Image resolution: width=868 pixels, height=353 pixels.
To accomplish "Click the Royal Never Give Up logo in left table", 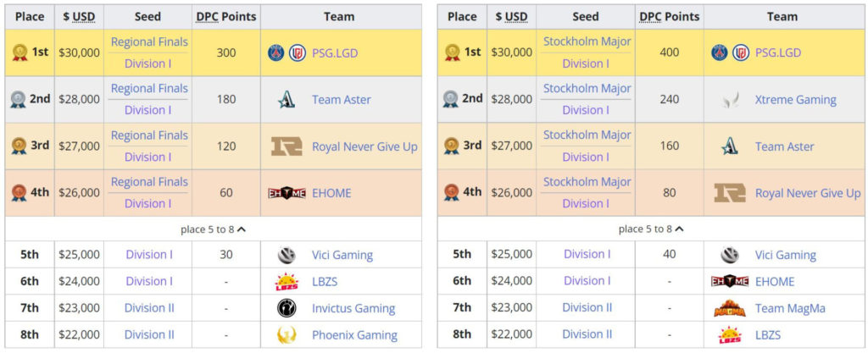I will 287,146.
